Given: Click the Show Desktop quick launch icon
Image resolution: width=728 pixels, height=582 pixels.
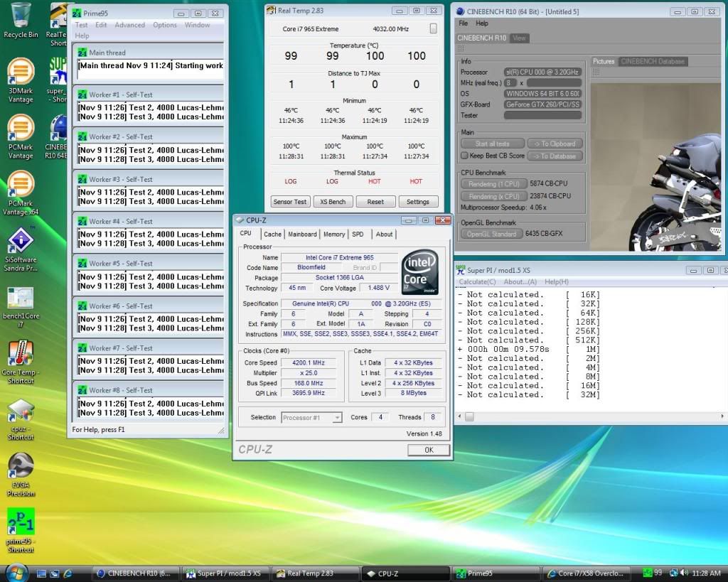Looking at the screenshot, I should click(x=41, y=573).
